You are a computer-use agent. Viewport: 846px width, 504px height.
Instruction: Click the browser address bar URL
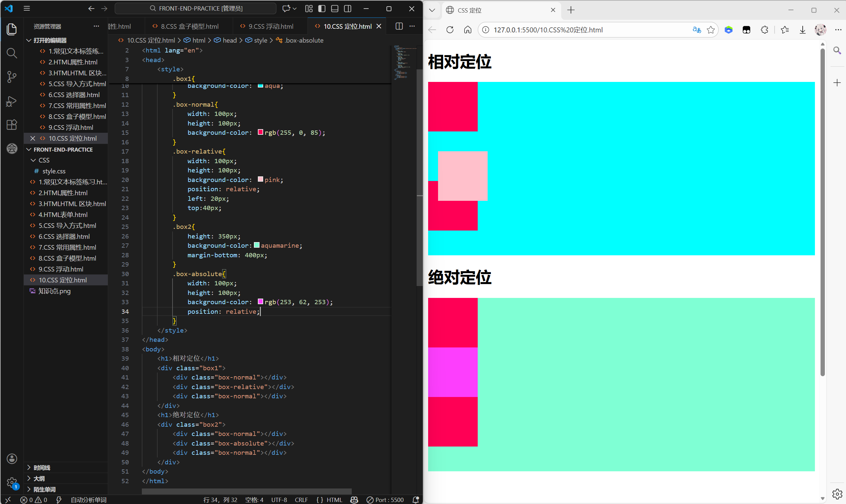tap(548, 30)
